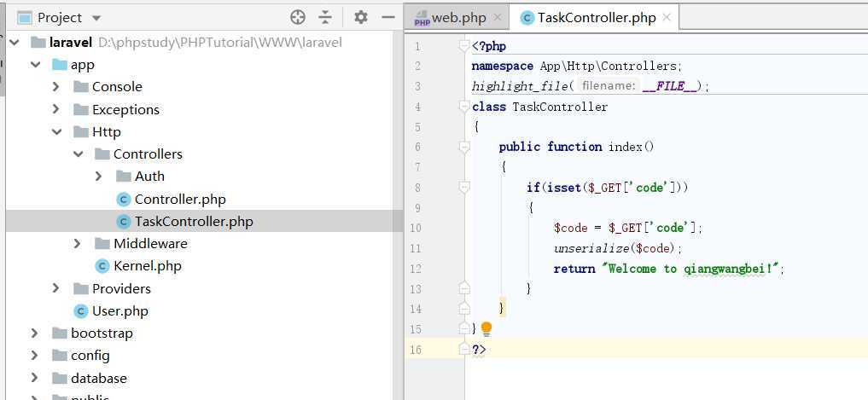Click the User.php class file icon
Viewport: 868px width, 400px height.
point(81,311)
